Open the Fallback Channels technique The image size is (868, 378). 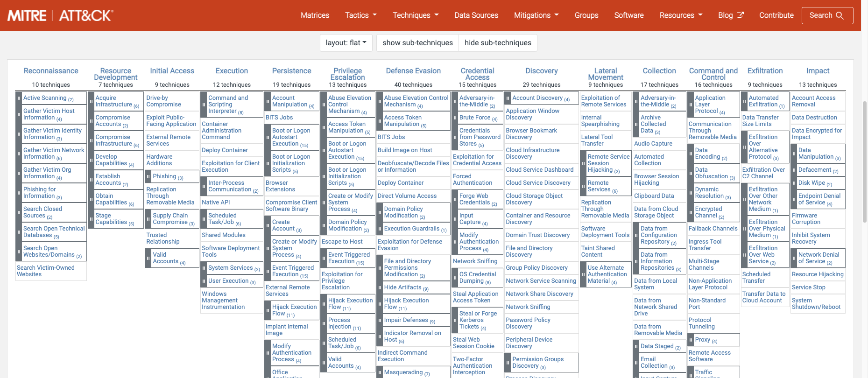tap(713, 229)
